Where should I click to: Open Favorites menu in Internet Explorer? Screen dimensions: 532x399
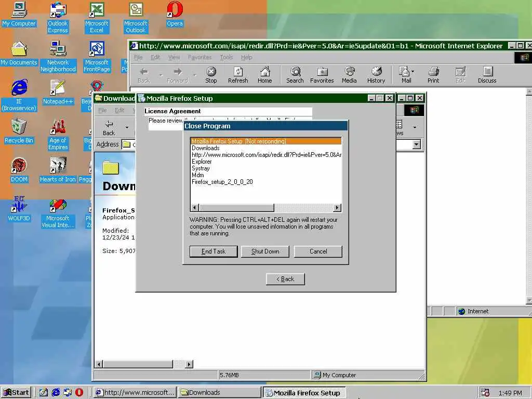point(200,57)
